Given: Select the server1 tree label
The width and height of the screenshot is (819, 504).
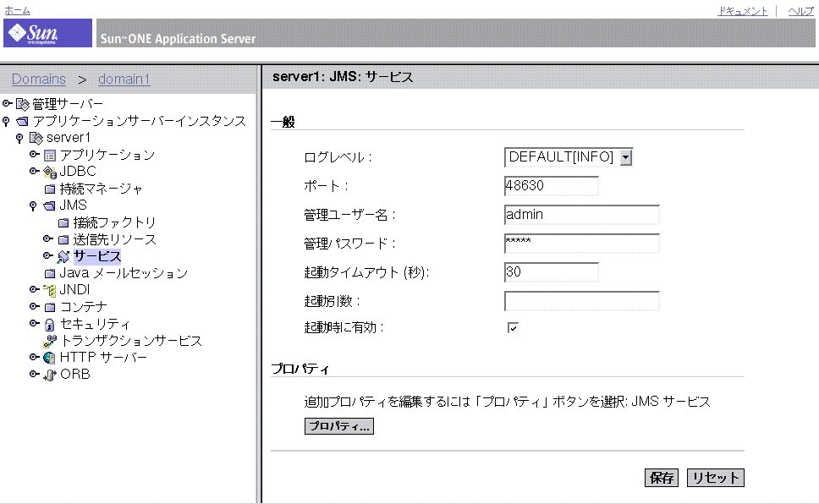Looking at the screenshot, I should [69, 138].
